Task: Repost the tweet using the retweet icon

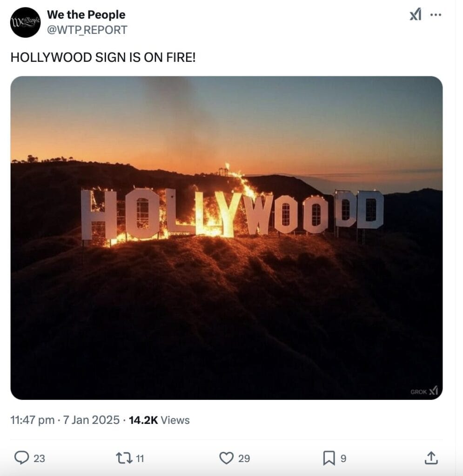Action: [x=124, y=458]
